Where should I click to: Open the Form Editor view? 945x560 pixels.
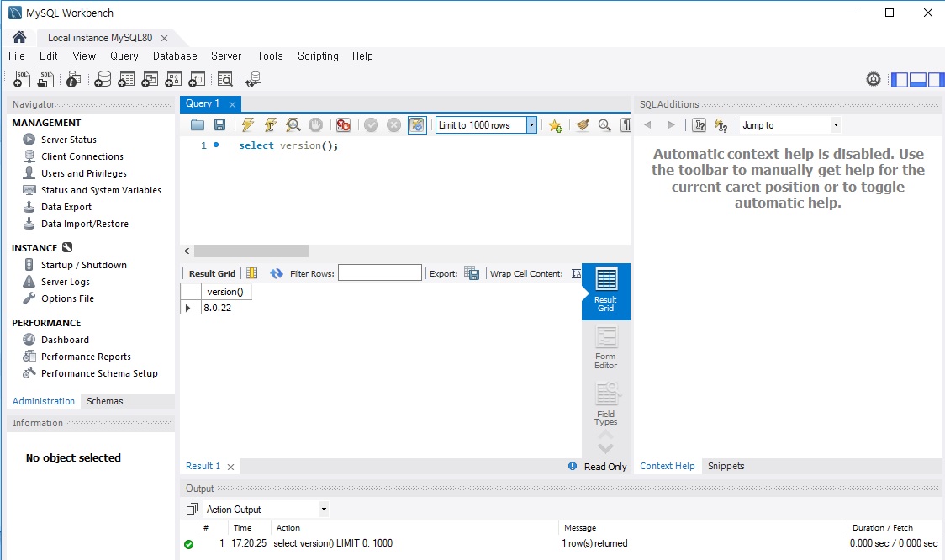click(605, 348)
